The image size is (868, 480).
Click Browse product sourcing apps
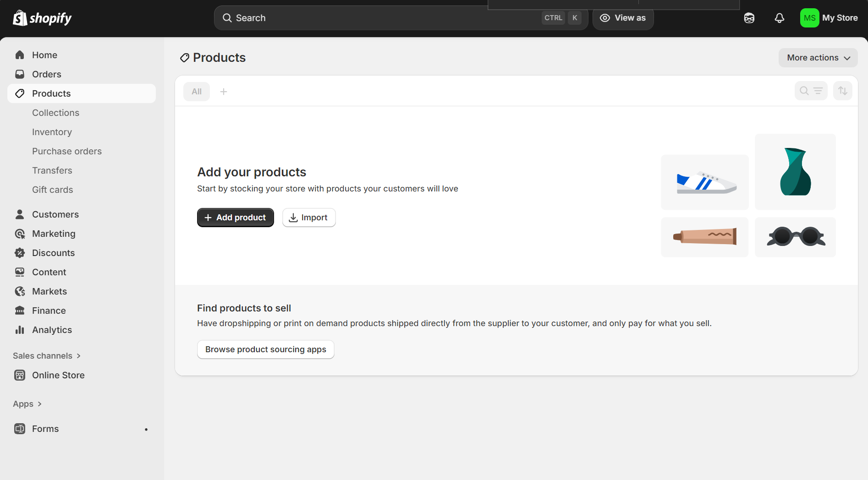coord(265,349)
